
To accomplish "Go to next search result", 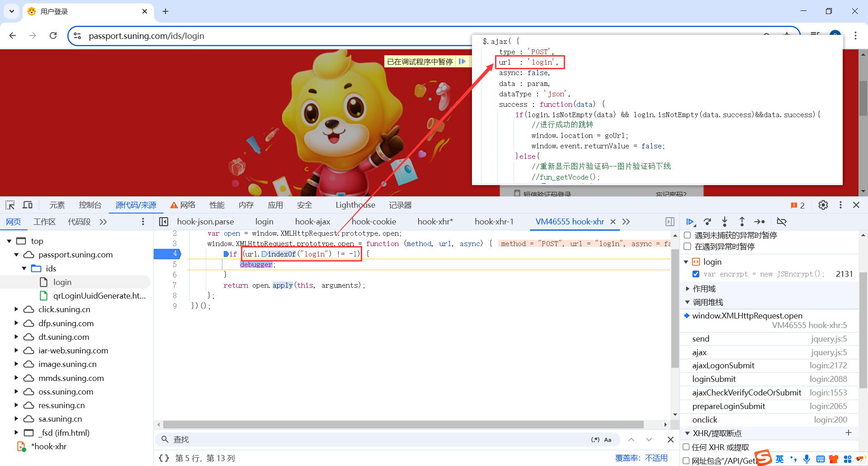I will pos(649,440).
